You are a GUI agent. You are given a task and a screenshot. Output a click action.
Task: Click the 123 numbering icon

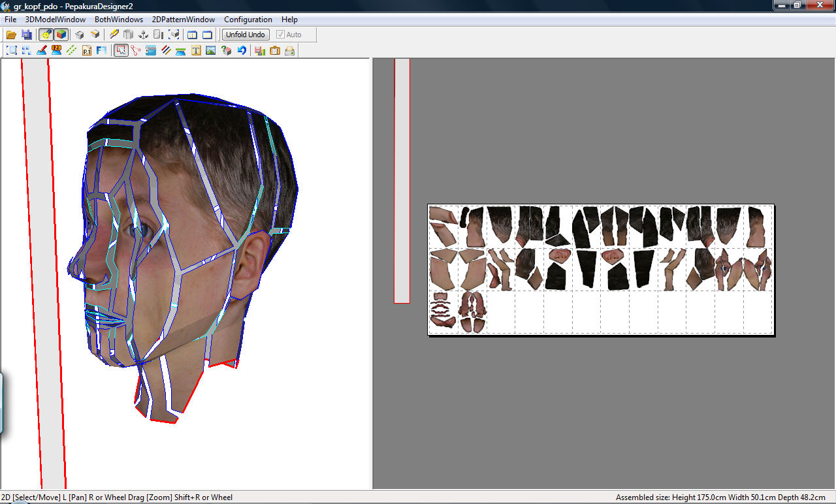click(57, 50)
